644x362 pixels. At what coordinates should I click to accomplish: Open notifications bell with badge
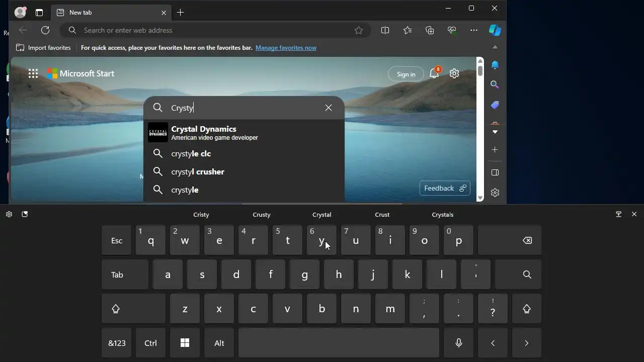435,73
